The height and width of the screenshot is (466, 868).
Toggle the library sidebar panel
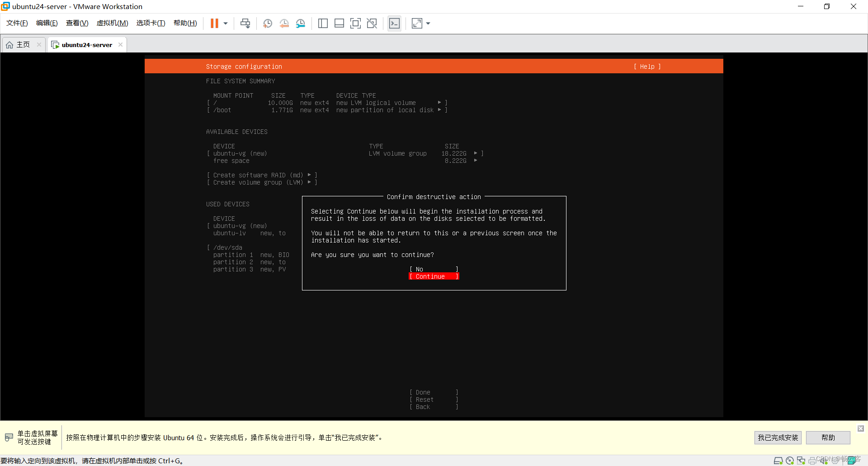click(323, 24)
